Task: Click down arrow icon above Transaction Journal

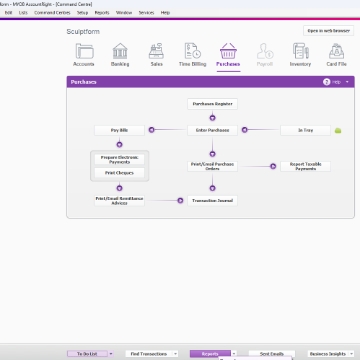Action: [x=212, y=188]
